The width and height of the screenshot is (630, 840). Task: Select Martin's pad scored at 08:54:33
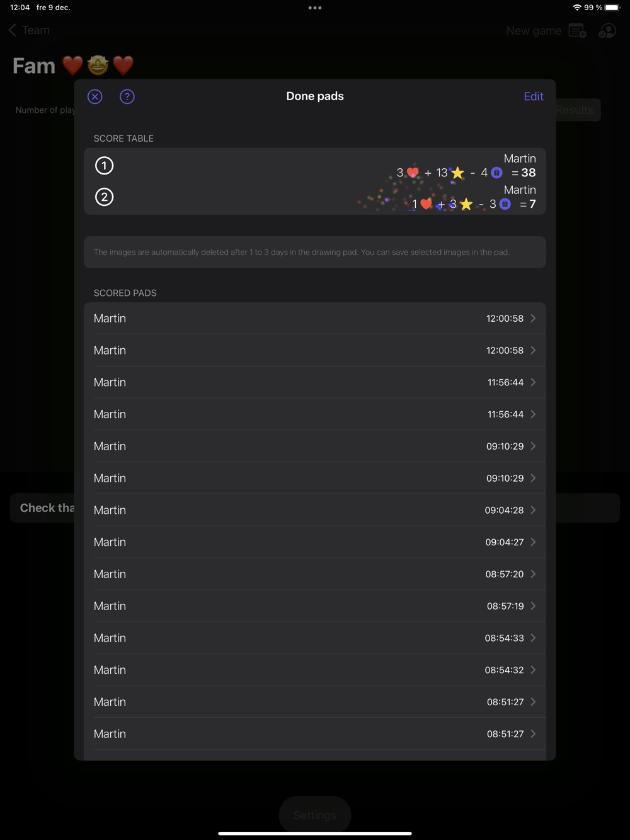tap(315, 638)
